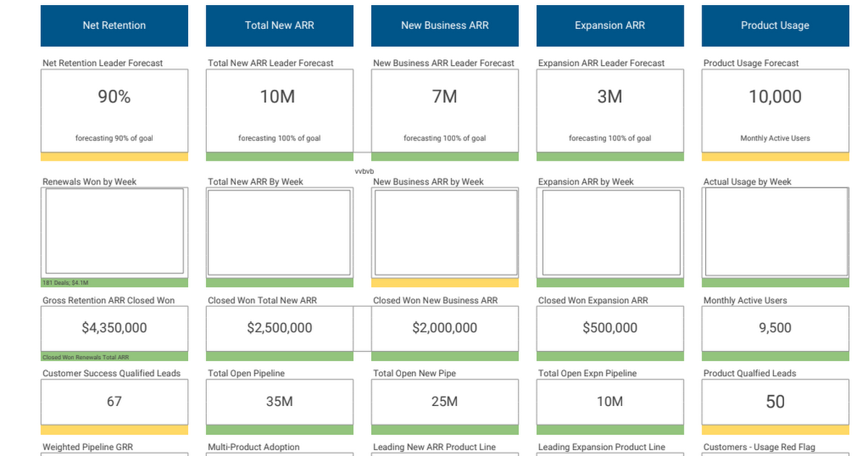The height and width of the screenshot is (456, 868).
Task: Select the Product Qualified Leads 50 scorecard
Action: (775, 402)
